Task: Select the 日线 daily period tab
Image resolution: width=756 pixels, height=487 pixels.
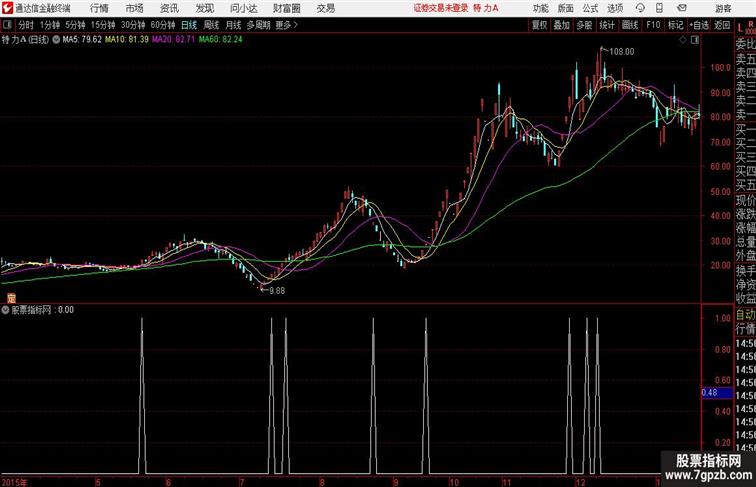Action: (x=189, y=25)
